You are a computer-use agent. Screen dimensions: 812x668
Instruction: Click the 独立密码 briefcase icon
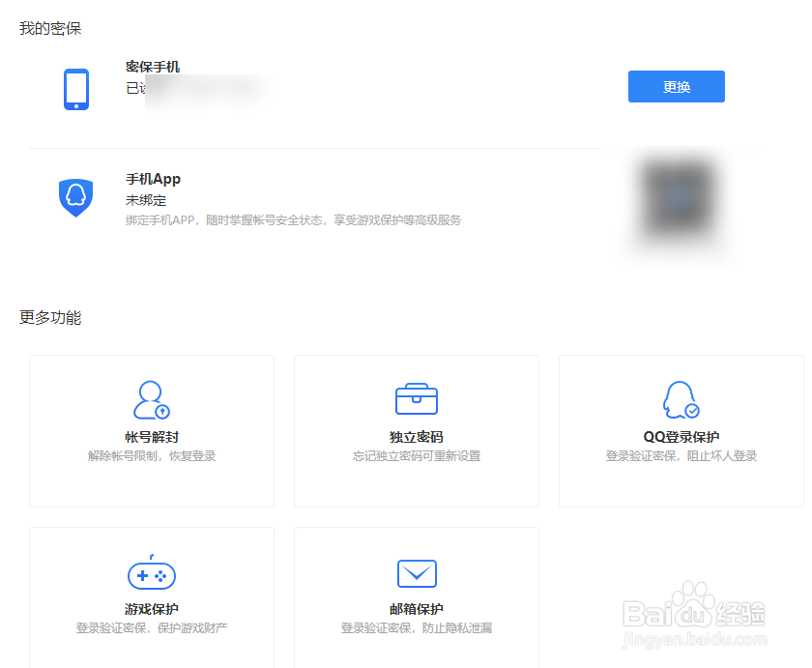click(x=416, y=398)
